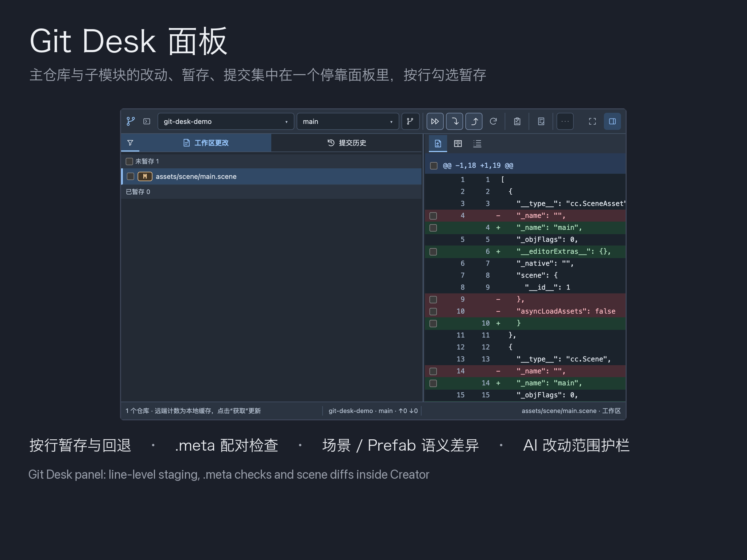The image size is (747, 560).
Task: Select the inline diff view icon
Action: tap(438, 144)
